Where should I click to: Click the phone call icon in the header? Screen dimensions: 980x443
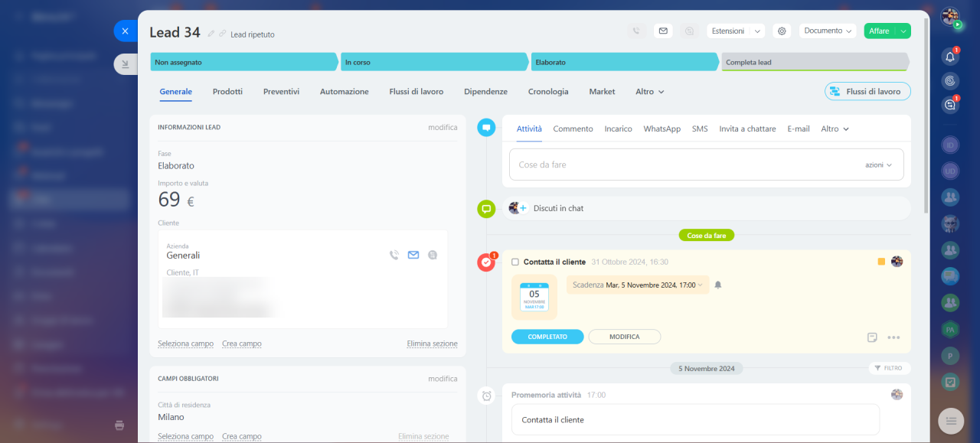636,31
